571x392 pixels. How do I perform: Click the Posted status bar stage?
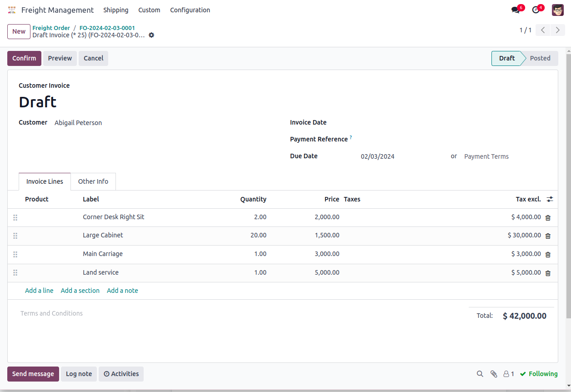(x=540, y=58)
